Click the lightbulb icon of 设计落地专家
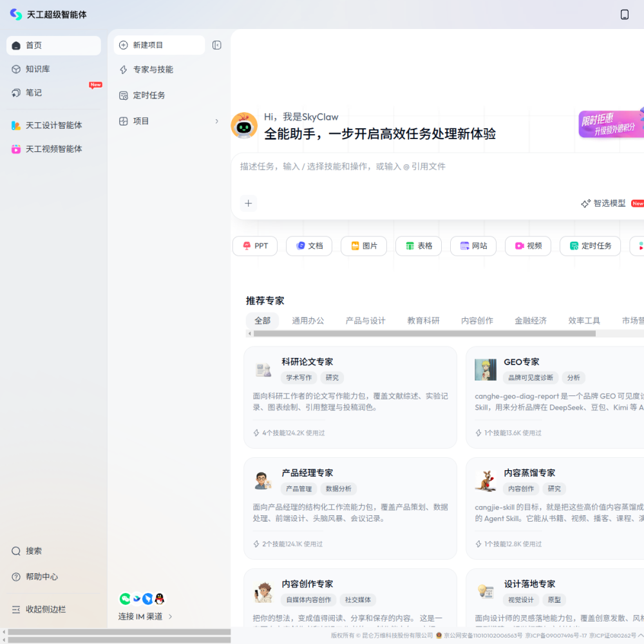644x644 pixels. point(486,592)
